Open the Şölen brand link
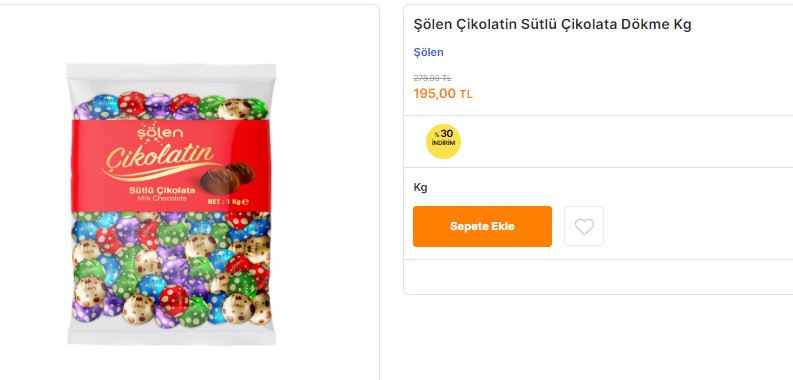This screenshot has height=380, width=793. coord(428,52)
